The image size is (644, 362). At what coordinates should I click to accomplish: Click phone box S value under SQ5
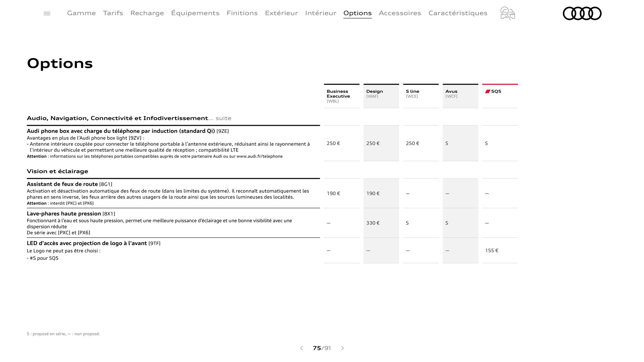(486, 143)
